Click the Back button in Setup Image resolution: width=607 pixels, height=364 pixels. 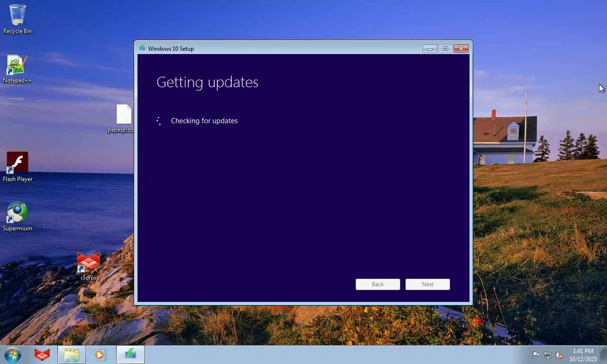pos(378,284)
